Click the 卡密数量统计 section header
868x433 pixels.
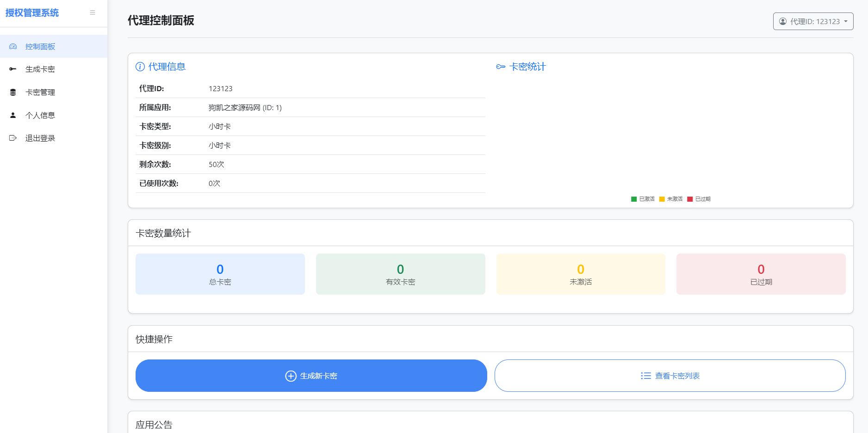click(x=163, y=233)
